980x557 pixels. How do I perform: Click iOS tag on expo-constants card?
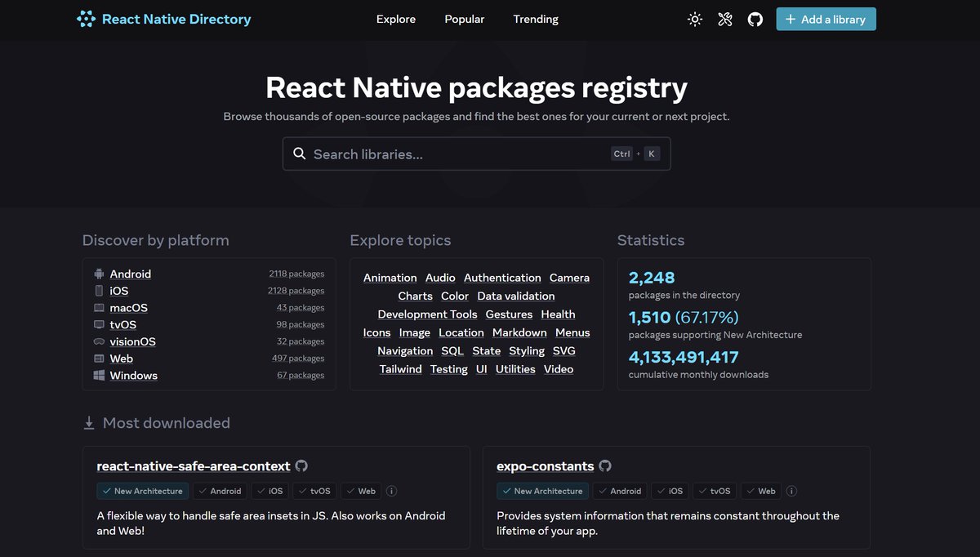pos(670,491)
